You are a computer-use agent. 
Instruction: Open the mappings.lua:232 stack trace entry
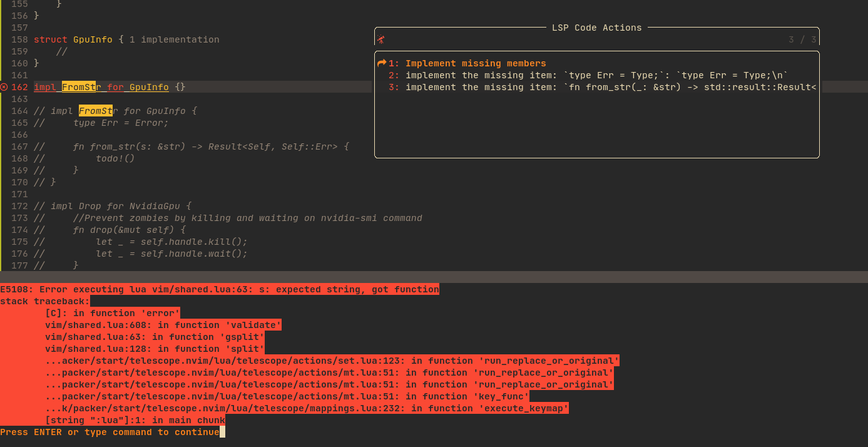(x=307, y=408)
